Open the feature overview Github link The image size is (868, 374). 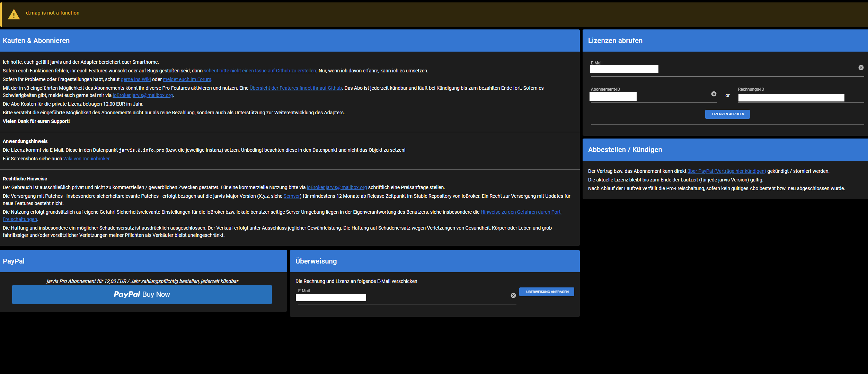295,88
